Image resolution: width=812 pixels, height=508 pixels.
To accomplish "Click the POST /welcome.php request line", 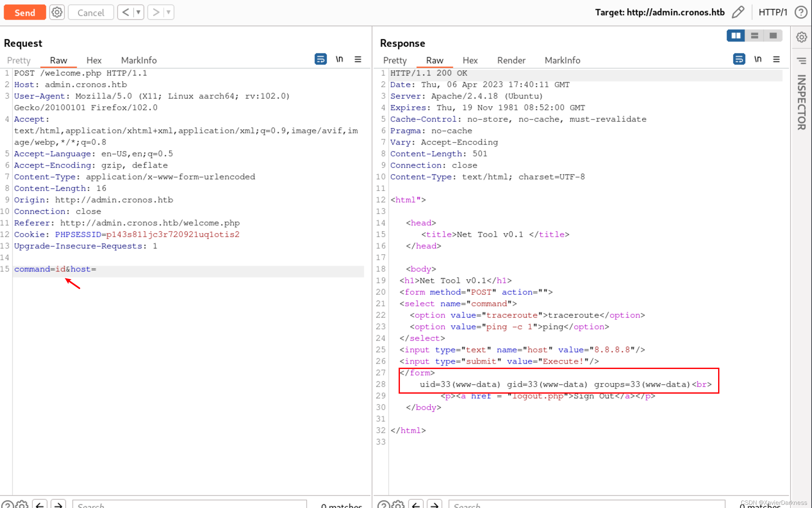I will click(80, 73).
